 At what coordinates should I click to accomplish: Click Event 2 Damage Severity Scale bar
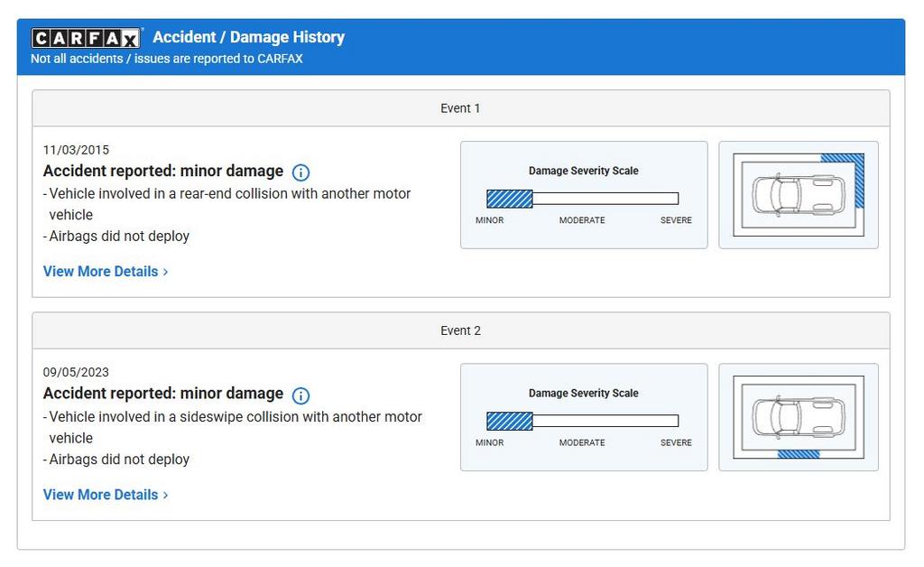pyautogui.click(x=582, y=421)
